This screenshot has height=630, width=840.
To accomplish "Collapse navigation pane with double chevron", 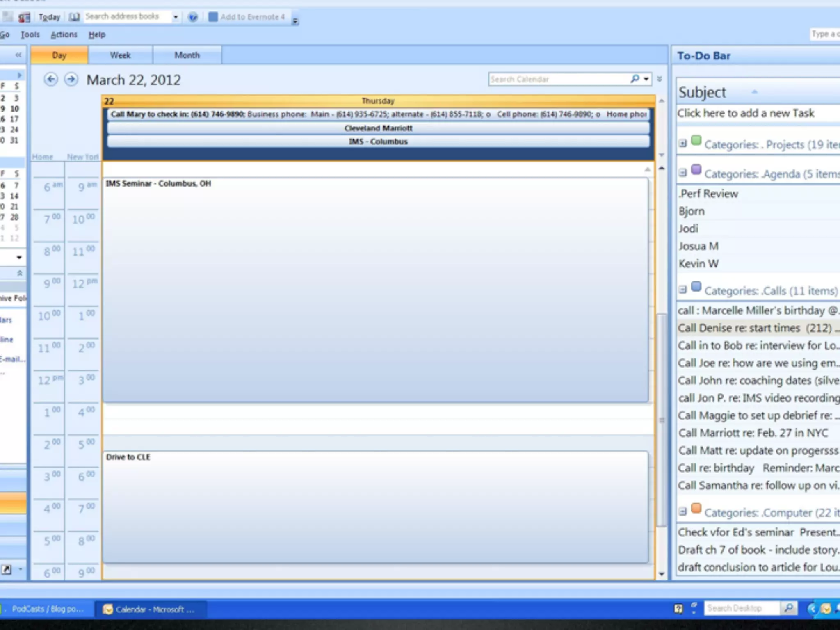I will pyautogui.click(x=18, y=55).
